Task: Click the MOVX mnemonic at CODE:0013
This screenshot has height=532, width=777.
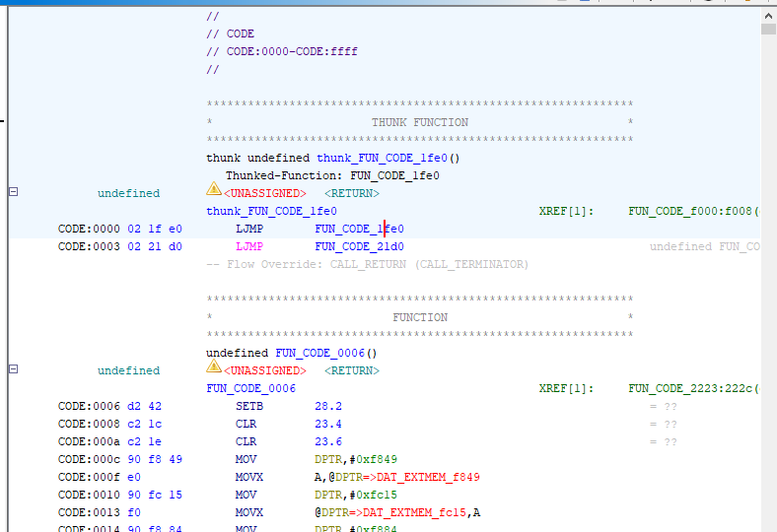Action: pyautogui.click(x=249, y=513)
